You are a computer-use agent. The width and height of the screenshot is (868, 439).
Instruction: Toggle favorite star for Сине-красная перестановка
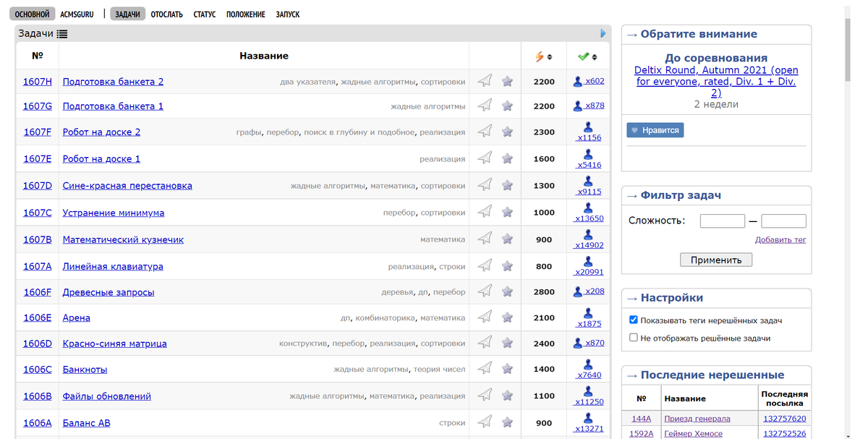508,185
